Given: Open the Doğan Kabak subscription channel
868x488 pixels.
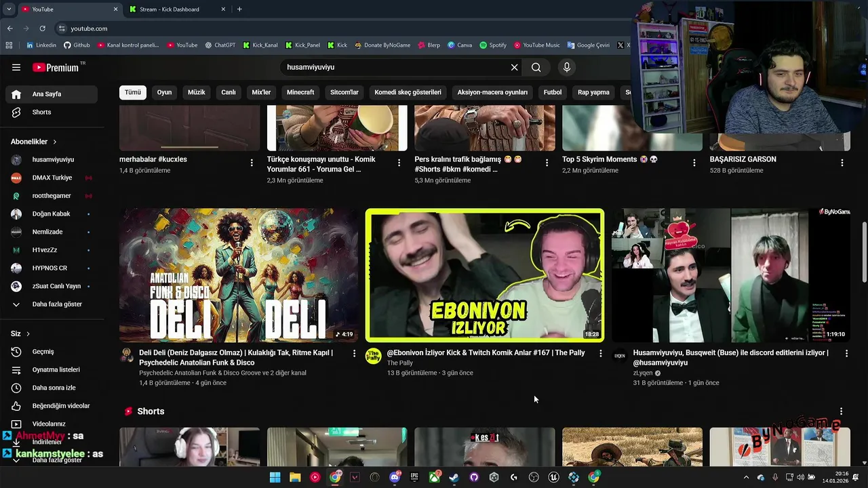Looking at the screenshot, I should (x=52, y=213).
